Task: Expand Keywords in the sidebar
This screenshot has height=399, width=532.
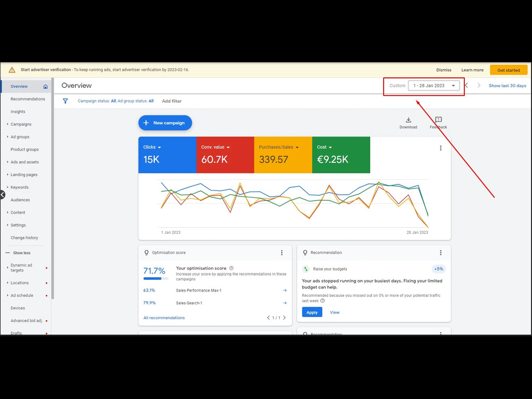Action: coord(7,187)
